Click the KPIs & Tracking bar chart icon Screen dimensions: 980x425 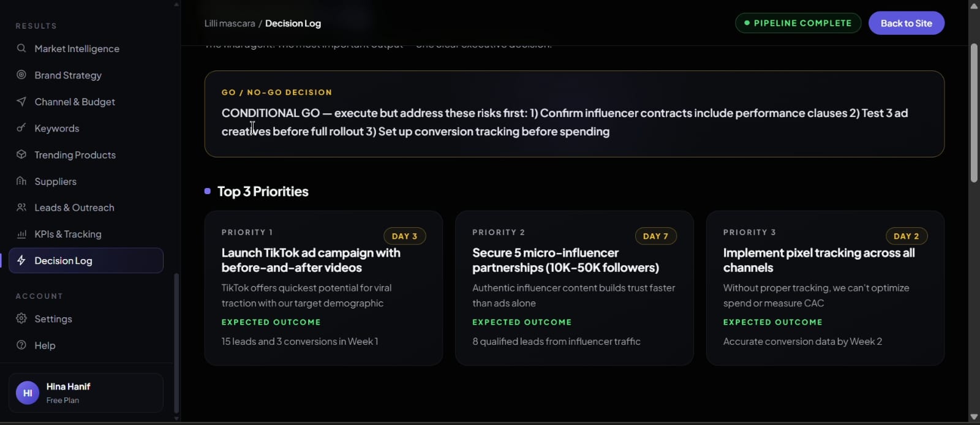[x=21, y=234]
